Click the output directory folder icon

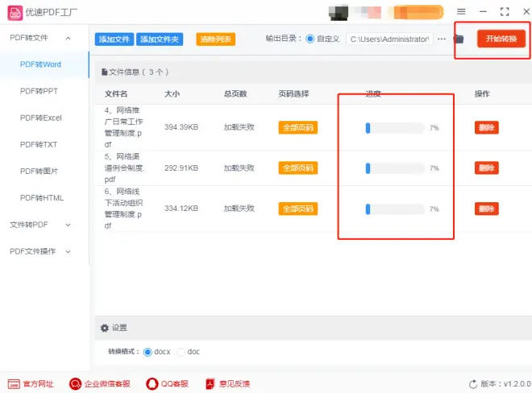(458, 39)
